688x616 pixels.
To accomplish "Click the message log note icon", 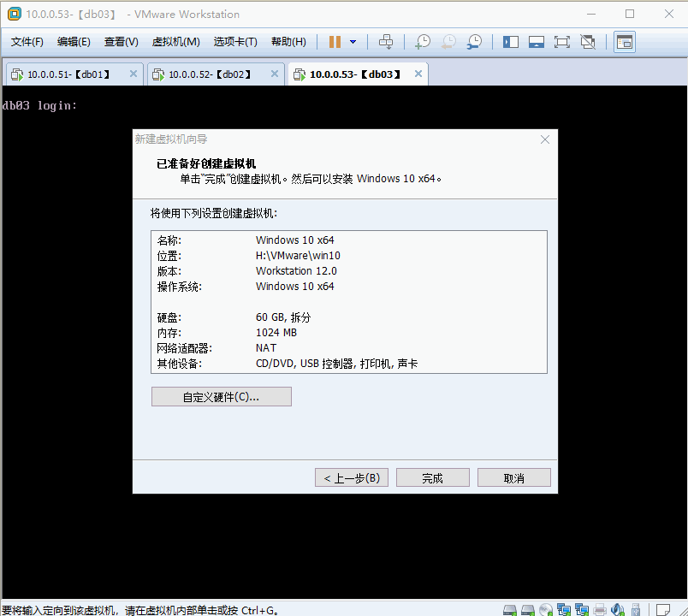I will tap(663, 610).
